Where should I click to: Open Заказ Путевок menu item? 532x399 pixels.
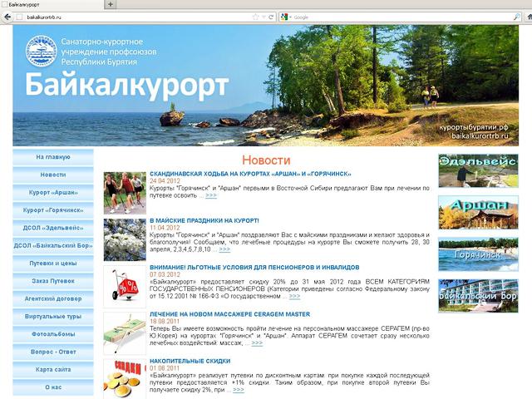click(x=53, y=281)
